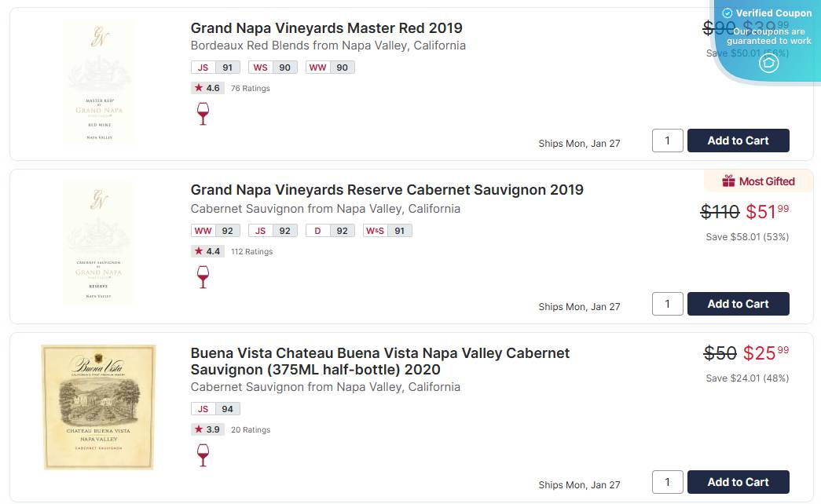Click the 4.4 star rating badge

[207, 251]
